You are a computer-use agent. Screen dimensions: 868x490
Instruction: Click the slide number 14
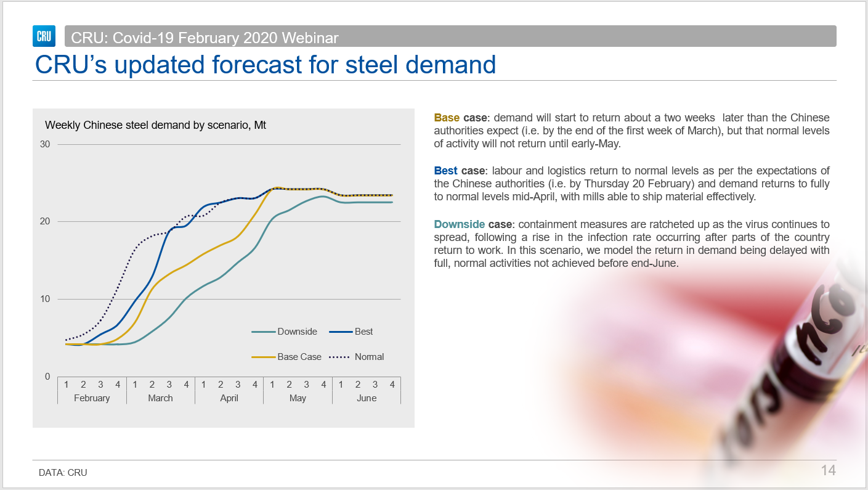[x=828, y=471]
